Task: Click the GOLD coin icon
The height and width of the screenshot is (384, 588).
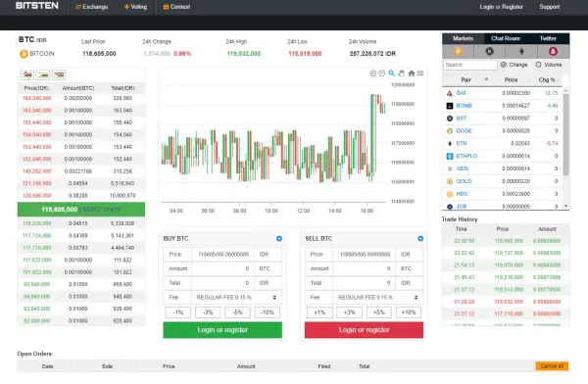Action: pyautogui.click(x=450, y=181)
